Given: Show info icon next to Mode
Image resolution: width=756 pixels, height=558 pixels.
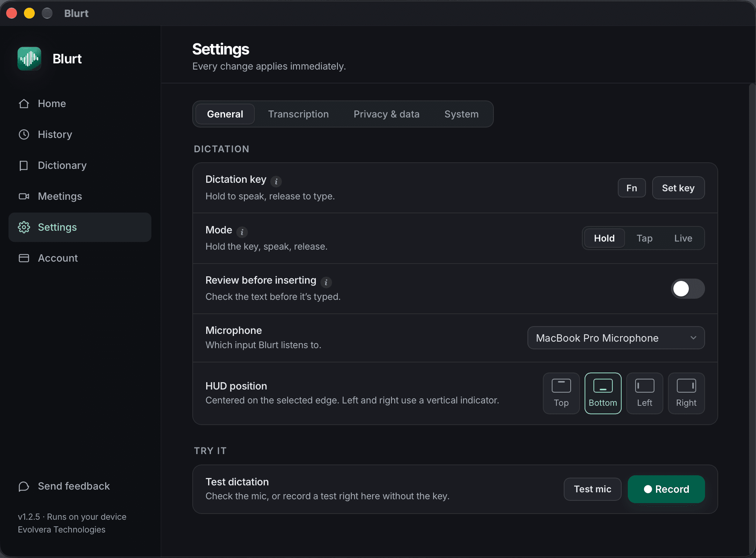Looking at the screenshot, I should coord(242,232).
